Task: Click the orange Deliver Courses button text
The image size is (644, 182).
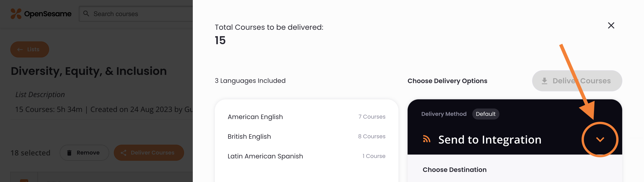Action: [152, 152]
